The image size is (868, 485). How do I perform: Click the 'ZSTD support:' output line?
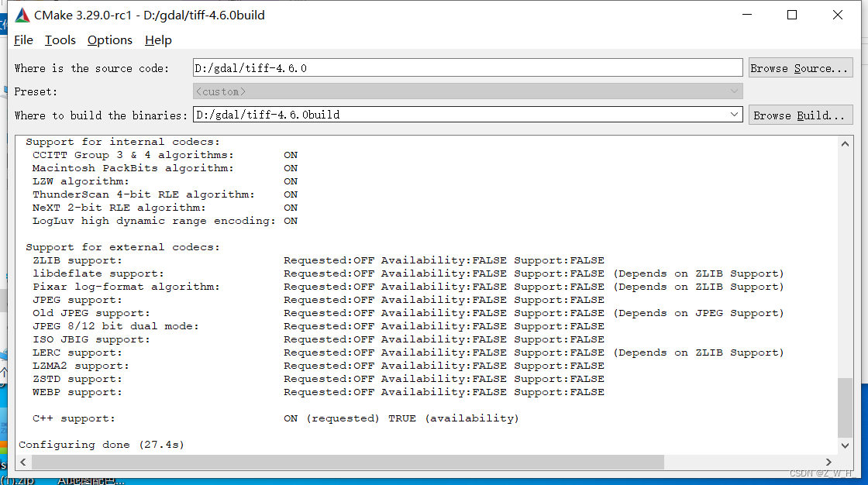[319, 379]
